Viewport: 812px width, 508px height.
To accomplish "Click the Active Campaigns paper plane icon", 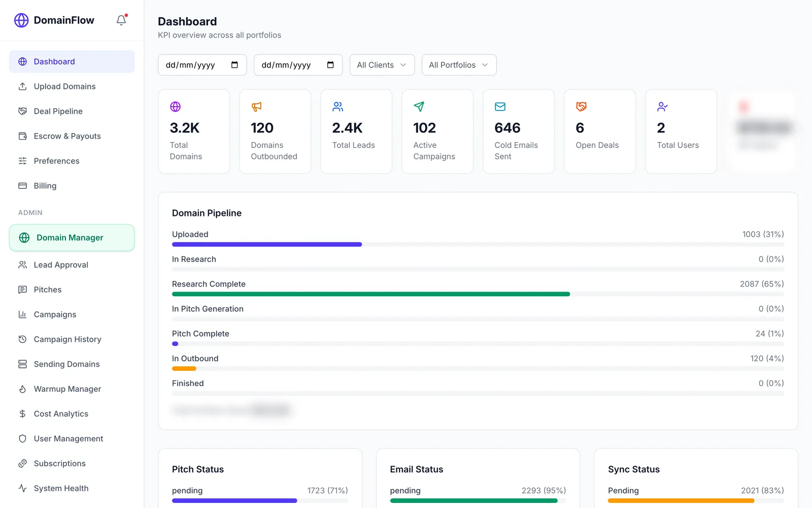I will [x=419, y=107].
